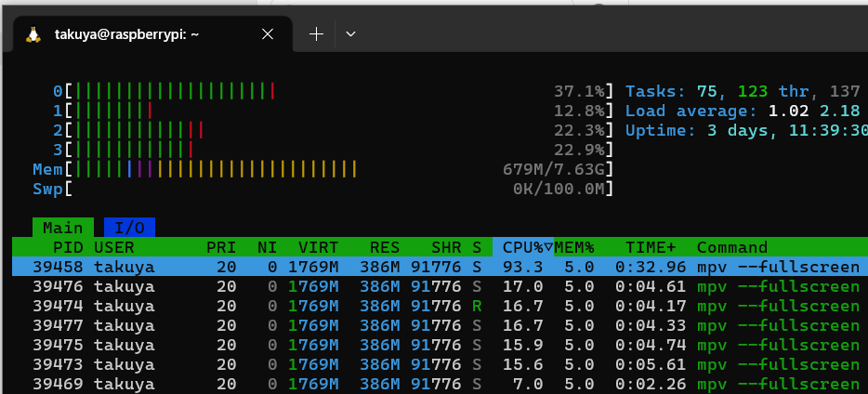Viewport: 868px width, 394px height.
Task: Click the S state column header
Action: pyautogui.click(x=477, y=247)
